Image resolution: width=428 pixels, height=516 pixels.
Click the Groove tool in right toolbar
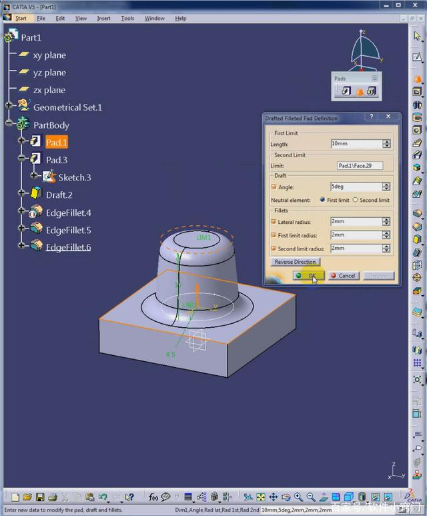(417, 117)
